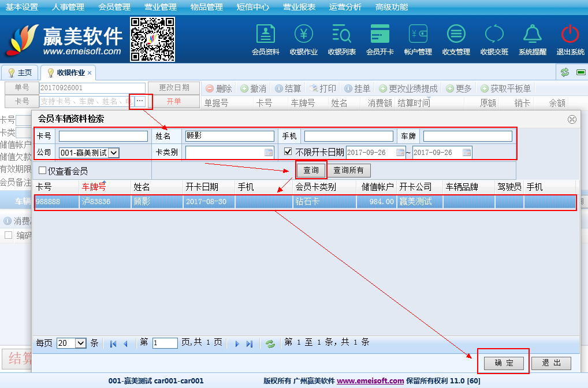The height and width of the screenshot is (388, 588).
Task: Open the 卡类别 card type picker
Action: 269,153
